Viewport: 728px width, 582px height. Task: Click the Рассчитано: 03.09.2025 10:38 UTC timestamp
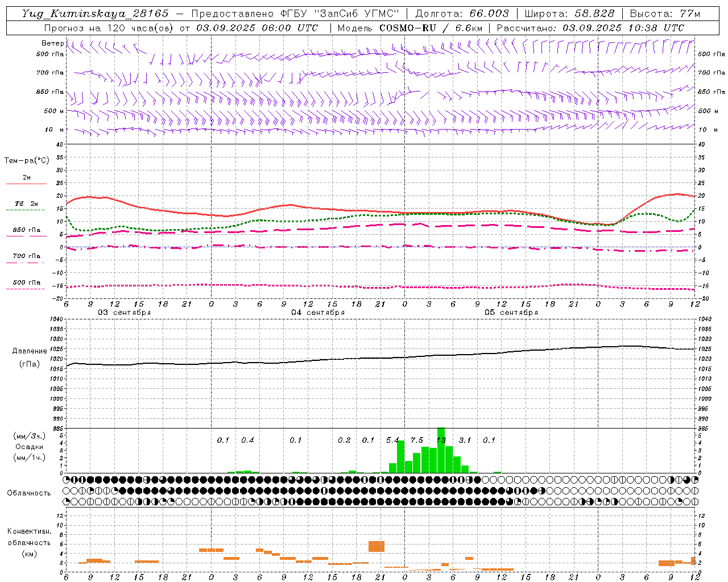(590, 28)
